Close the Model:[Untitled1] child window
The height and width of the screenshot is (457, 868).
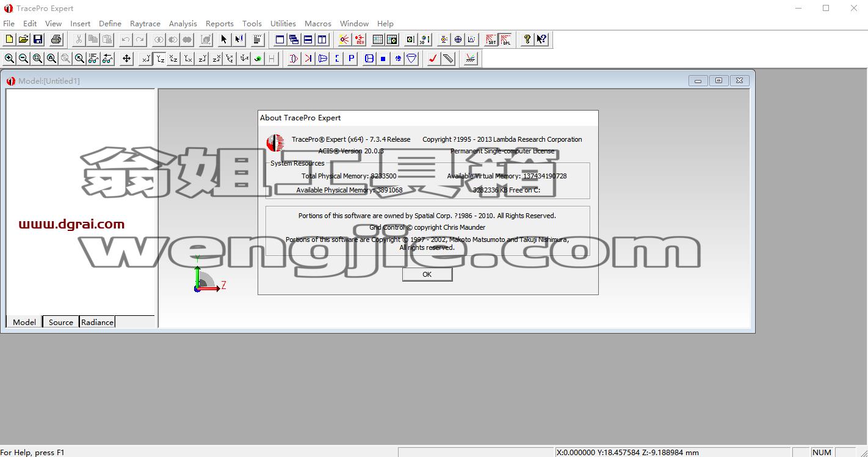(739, 81)
